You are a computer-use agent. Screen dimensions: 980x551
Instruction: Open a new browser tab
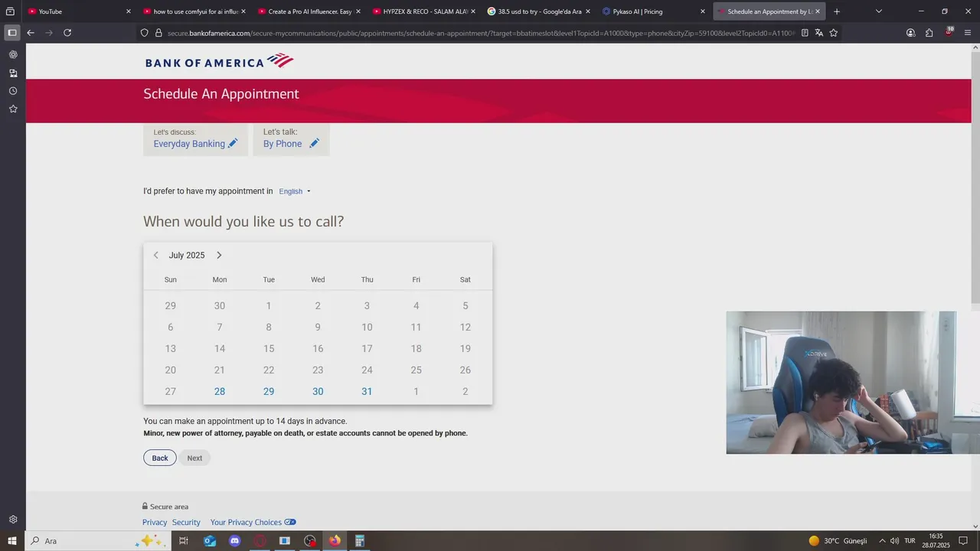[837, 11]
